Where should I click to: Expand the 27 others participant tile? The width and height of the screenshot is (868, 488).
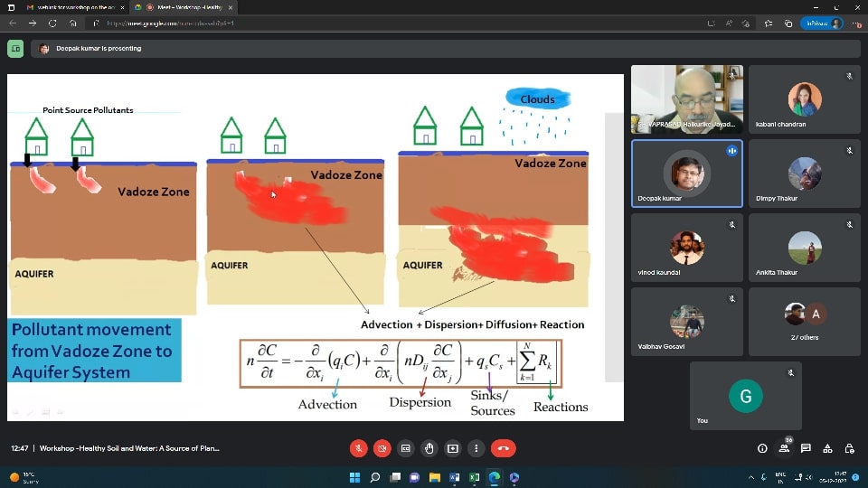pyautogui.click(x=805, y=321)
